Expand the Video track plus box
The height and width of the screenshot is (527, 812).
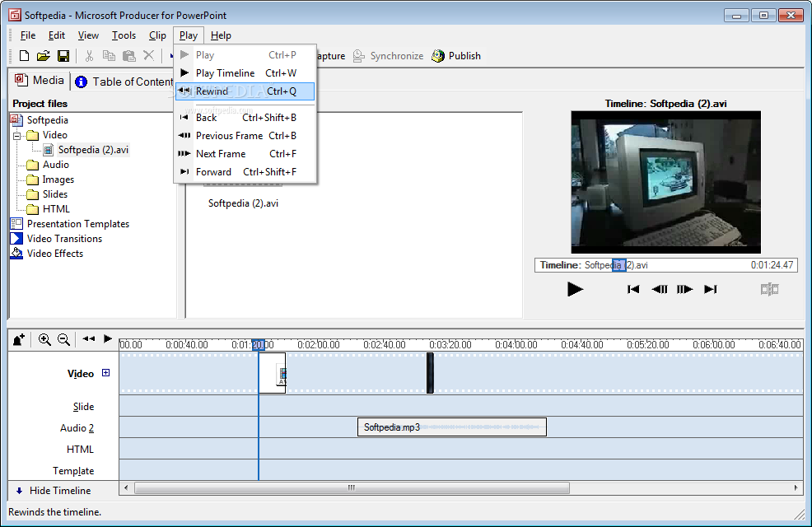click(x=105, y=373)
